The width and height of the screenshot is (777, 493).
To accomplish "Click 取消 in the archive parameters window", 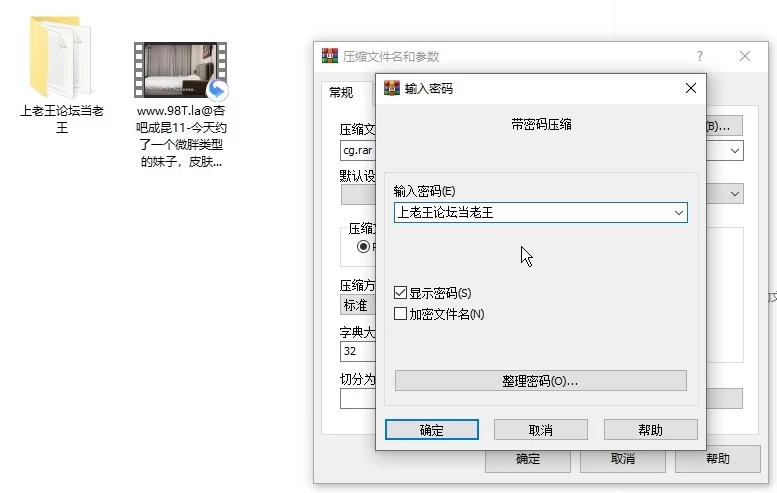I will click(x=622, y=459).
